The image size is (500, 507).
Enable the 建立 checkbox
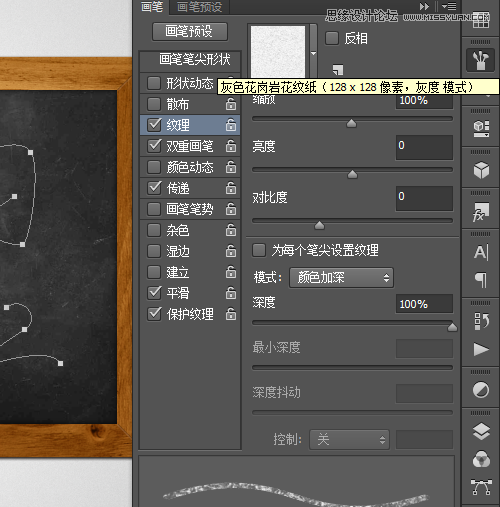154,272
